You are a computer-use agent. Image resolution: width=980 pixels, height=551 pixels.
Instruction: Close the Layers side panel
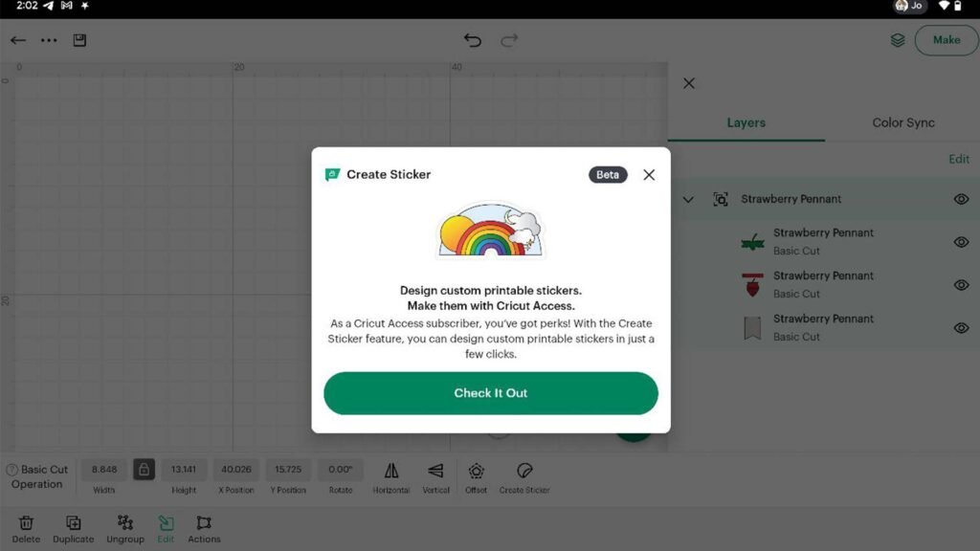pos(689,83)
